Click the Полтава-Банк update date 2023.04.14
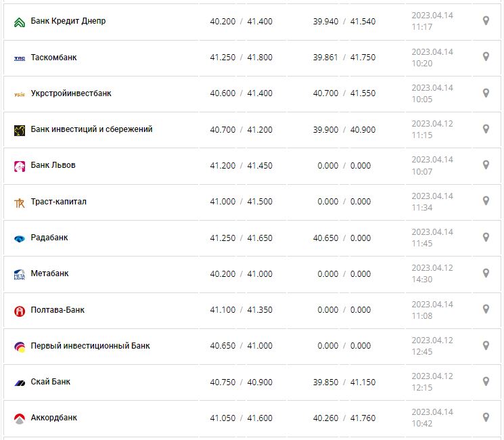This screenshot has height=440, width=504. tap(432, 305)
